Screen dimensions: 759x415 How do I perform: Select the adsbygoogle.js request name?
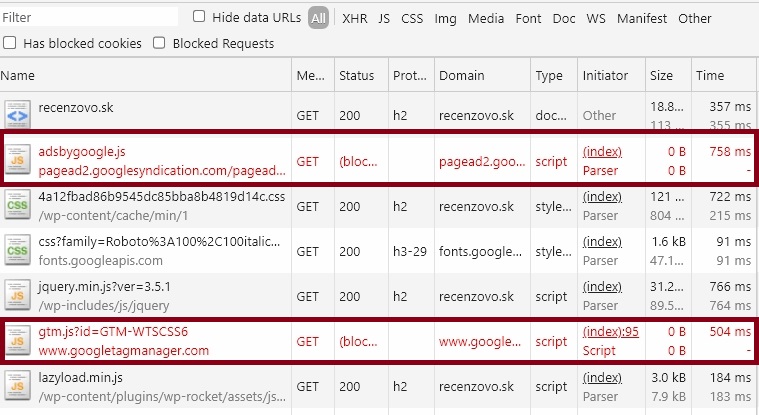[82, 152]
